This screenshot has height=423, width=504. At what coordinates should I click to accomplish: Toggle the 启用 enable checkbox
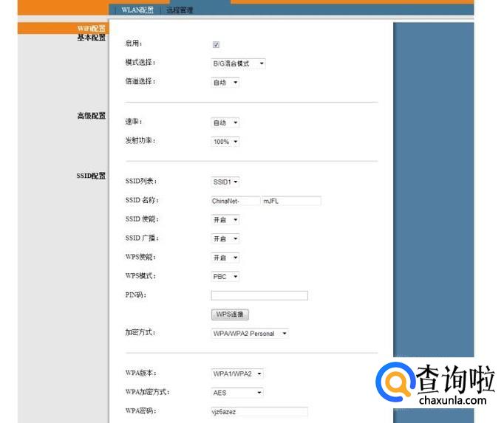point(216,44)
